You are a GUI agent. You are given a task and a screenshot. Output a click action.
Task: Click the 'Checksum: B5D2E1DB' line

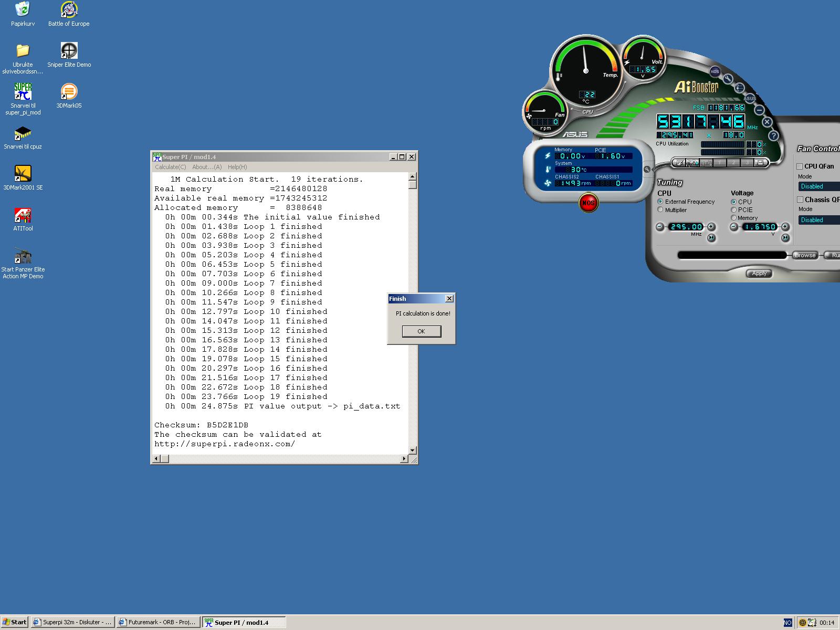pyautogui.click(x=202, y=425)
